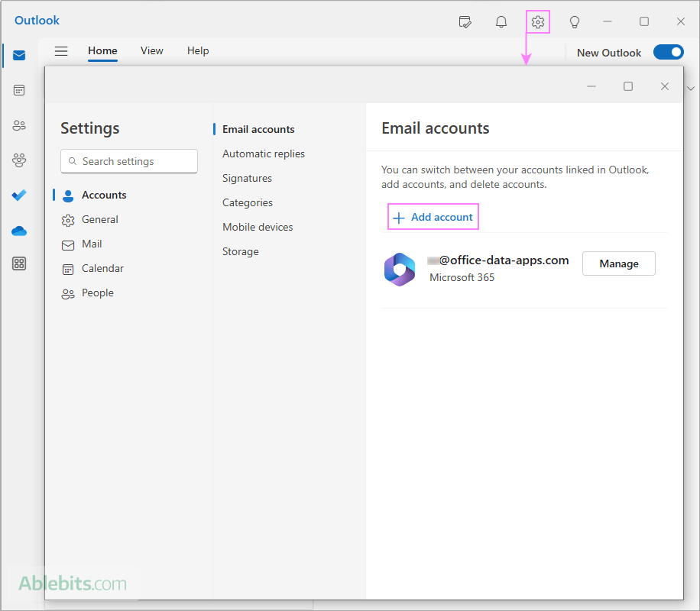Image resolution: width=700 pixels, height=611 pixels.
Task: Click the Tips lightbulb icon
Action: click(575, 21)
